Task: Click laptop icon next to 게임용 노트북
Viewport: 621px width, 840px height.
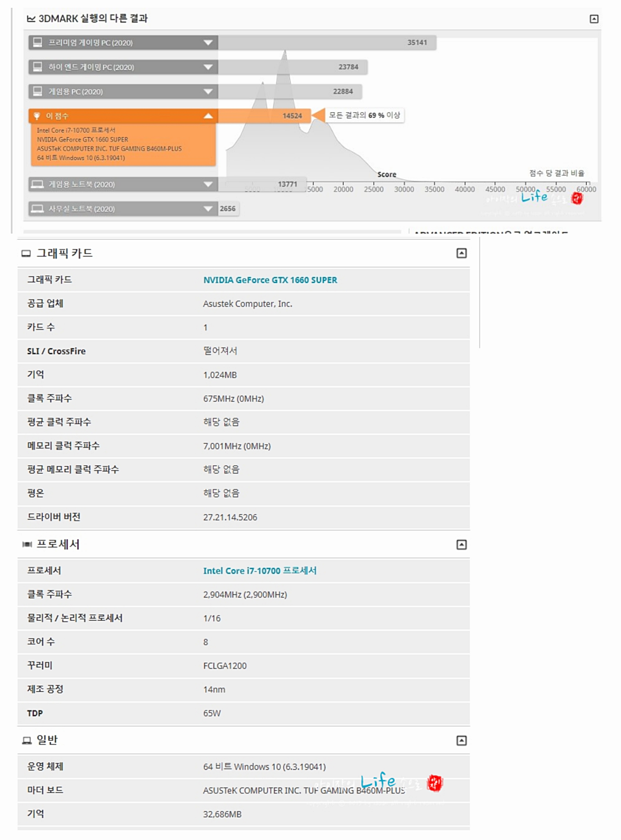Action: (37, 185)
